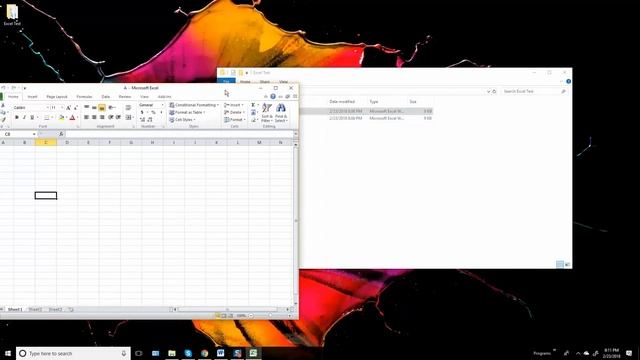Screen dimensions: 640x360
Task: Toggle Bold formatting in Excel ribbon
Action: tap(16, 118)
